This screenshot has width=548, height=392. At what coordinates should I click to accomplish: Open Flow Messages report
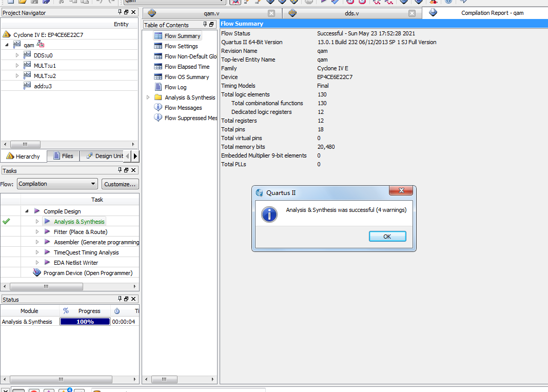coord(183,108)
